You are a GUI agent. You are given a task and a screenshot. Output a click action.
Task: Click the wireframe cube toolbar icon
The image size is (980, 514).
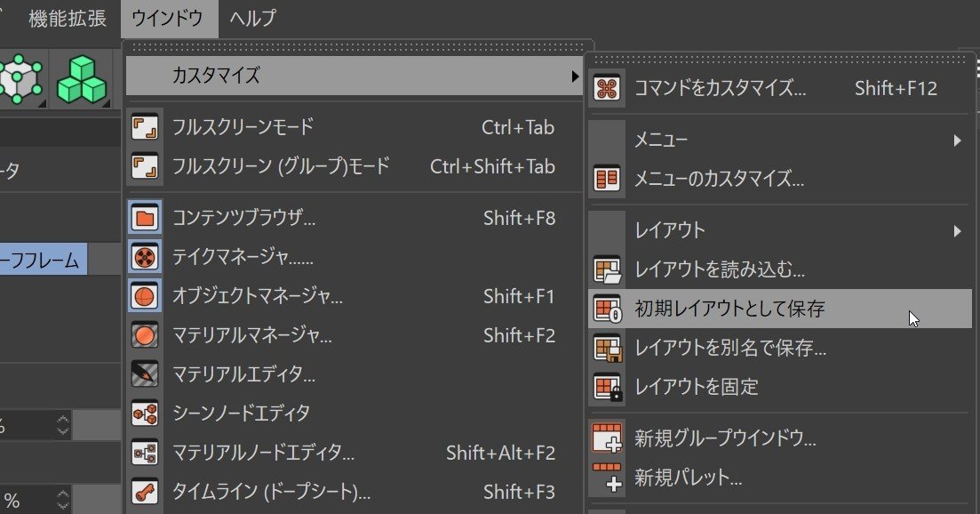coord(21,79)
